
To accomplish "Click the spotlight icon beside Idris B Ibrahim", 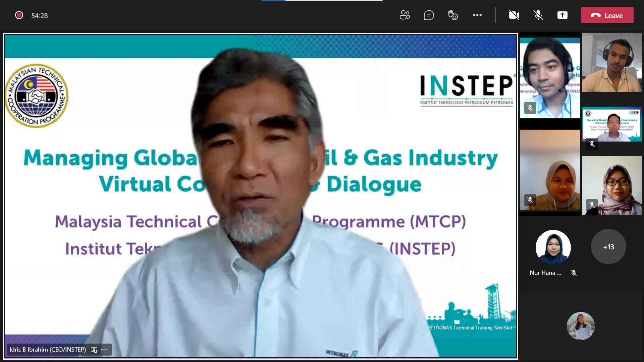I will 94,350.
